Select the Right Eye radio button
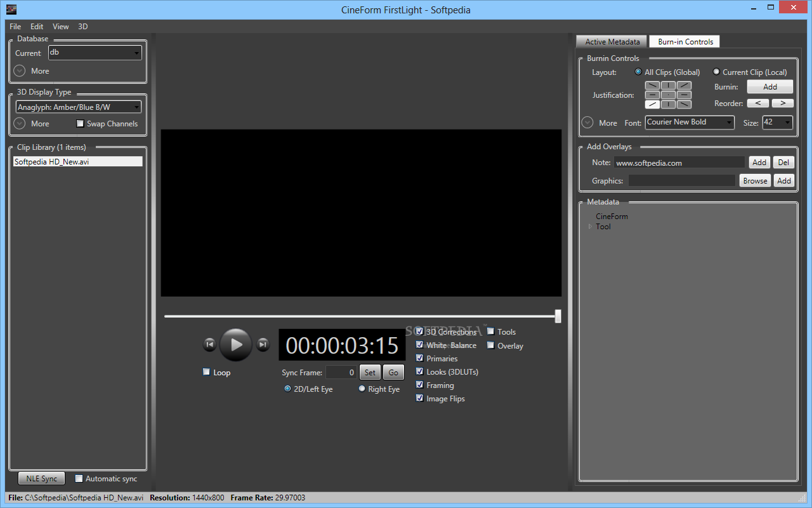This screenshot has width=812, height=508. [362, 389]
